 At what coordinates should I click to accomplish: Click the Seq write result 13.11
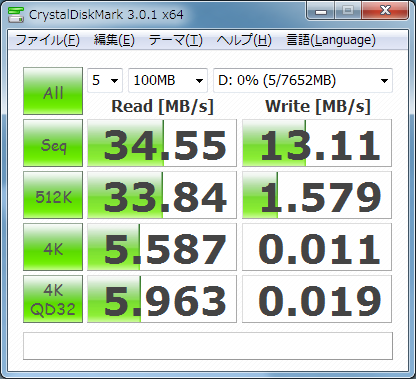click(317, 143)
